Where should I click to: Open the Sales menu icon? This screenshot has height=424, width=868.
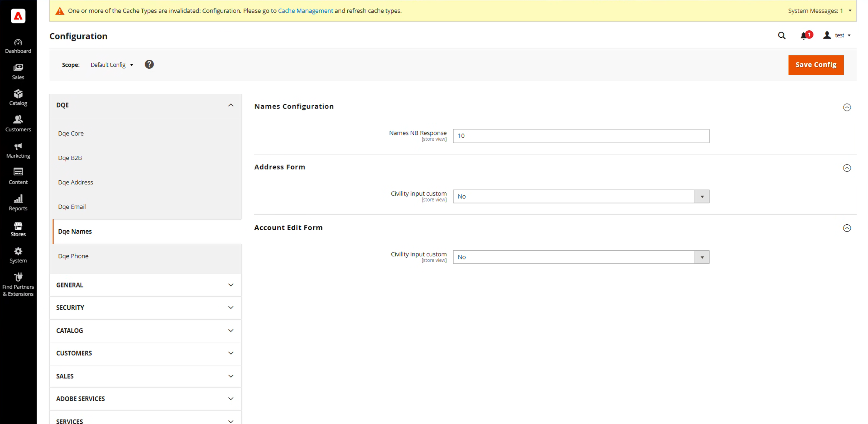tap(18, 68)
